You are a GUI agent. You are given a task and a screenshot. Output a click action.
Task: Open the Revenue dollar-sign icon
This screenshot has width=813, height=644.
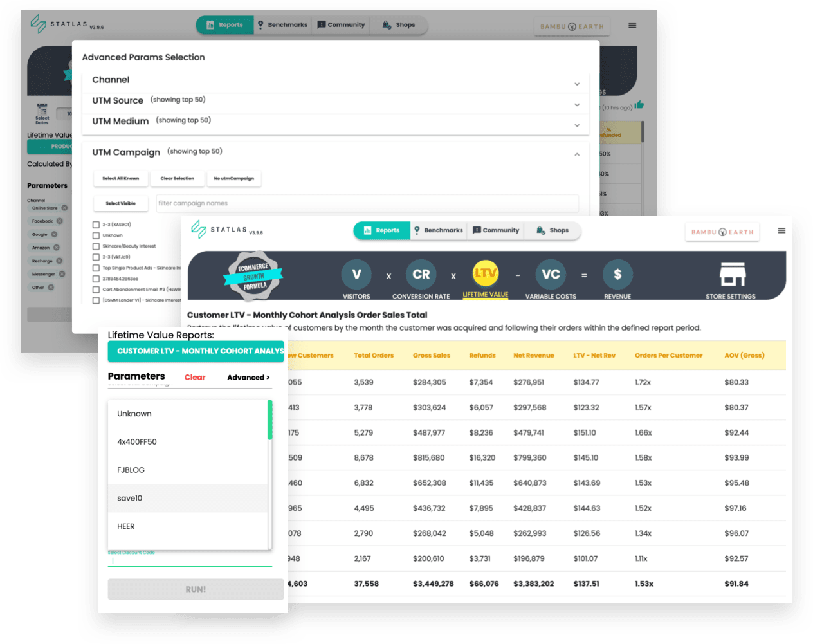617,275
